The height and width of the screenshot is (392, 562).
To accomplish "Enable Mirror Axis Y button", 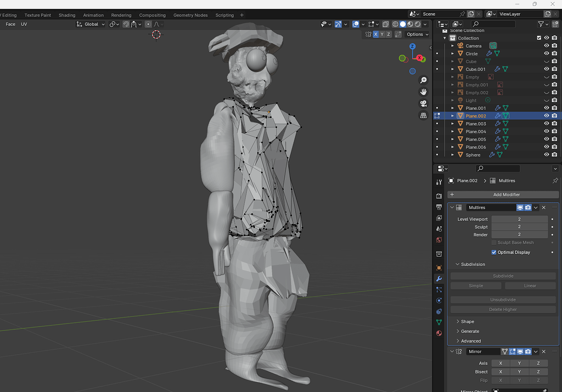I will [519, 363].
